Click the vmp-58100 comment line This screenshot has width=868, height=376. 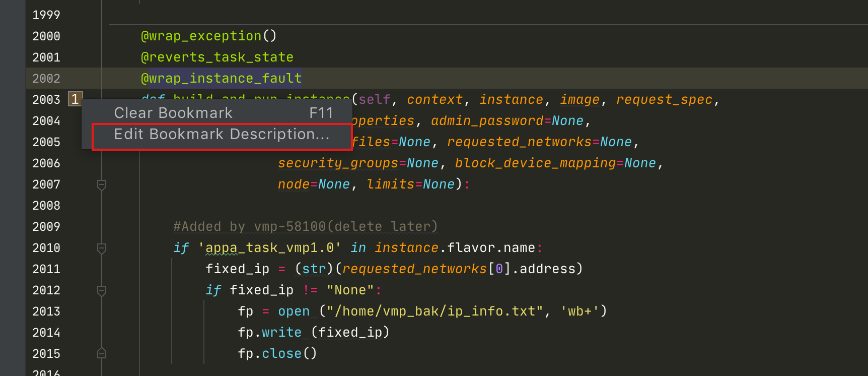pos(305,227)
